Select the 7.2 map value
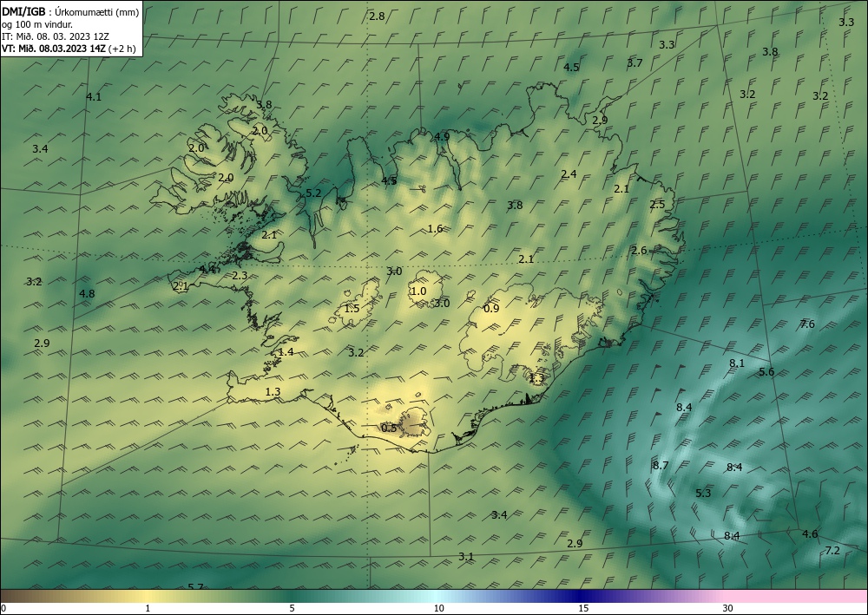This screenshot has width=868, height=615. point(832,551)
